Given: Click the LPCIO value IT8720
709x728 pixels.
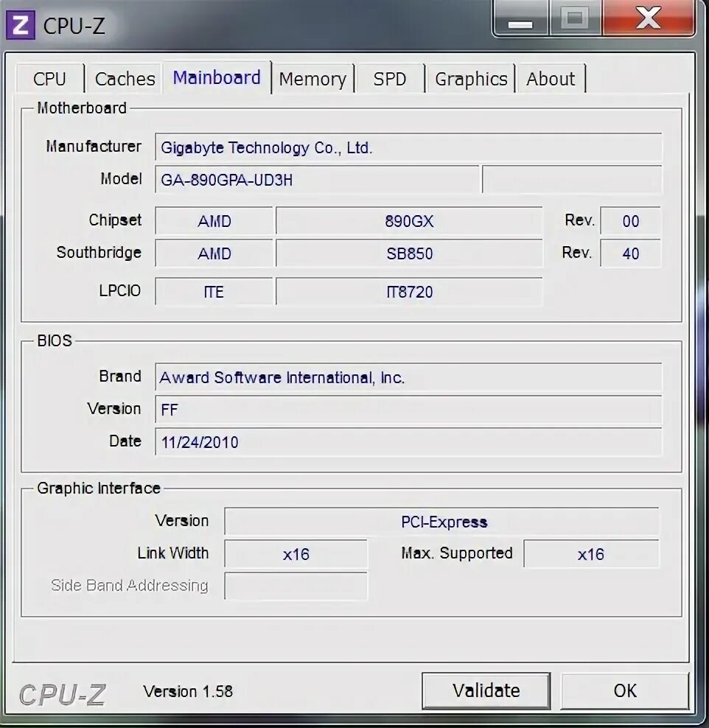Looking at the screenshot, I should pyautogui.click(x=409, y=292).
